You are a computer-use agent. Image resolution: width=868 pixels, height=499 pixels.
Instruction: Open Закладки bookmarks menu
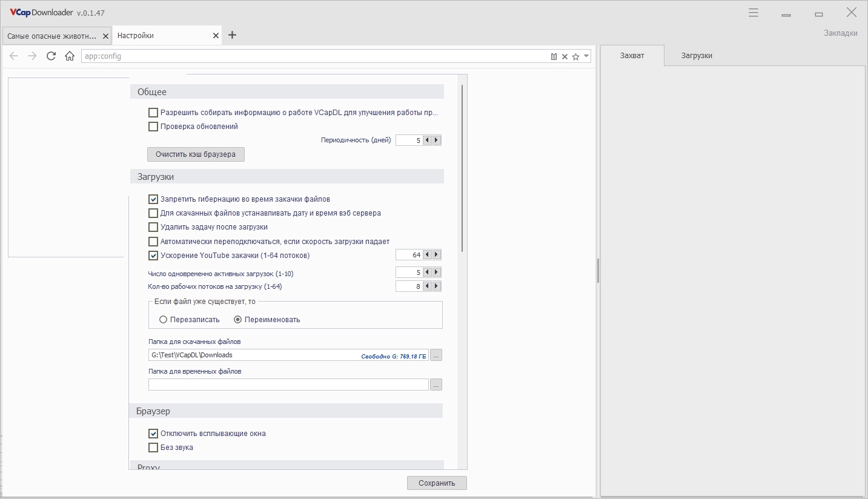[840, 33]
